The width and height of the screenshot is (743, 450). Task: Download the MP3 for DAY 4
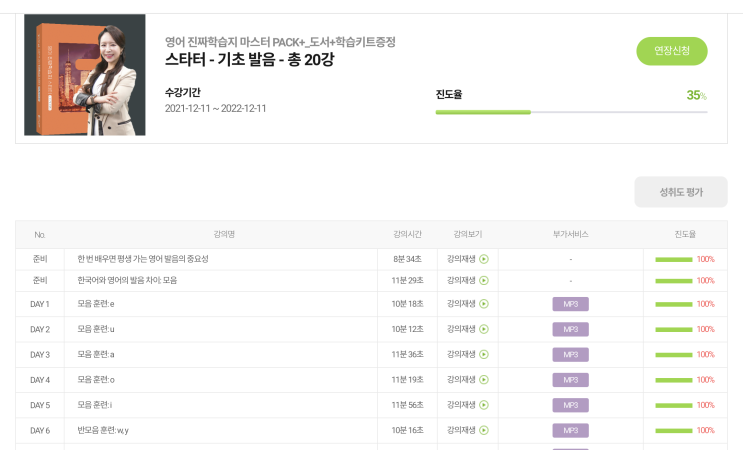coord(571,380)
